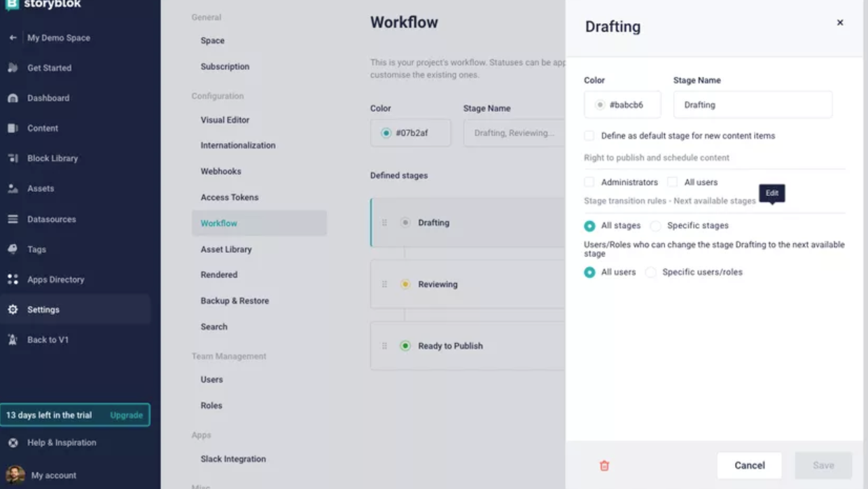This screenshot has width=868, height=489.
Task: Close the Drafting panel
Action: pos(840,22)
